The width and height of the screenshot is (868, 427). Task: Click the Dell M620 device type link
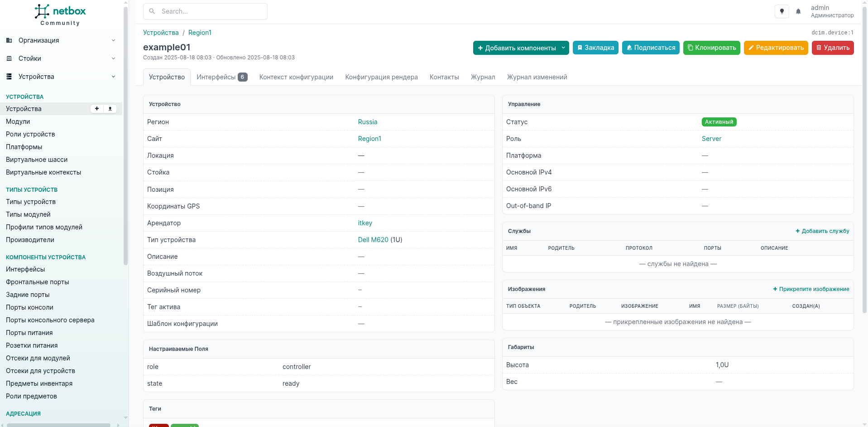click(x=373, y=240)
